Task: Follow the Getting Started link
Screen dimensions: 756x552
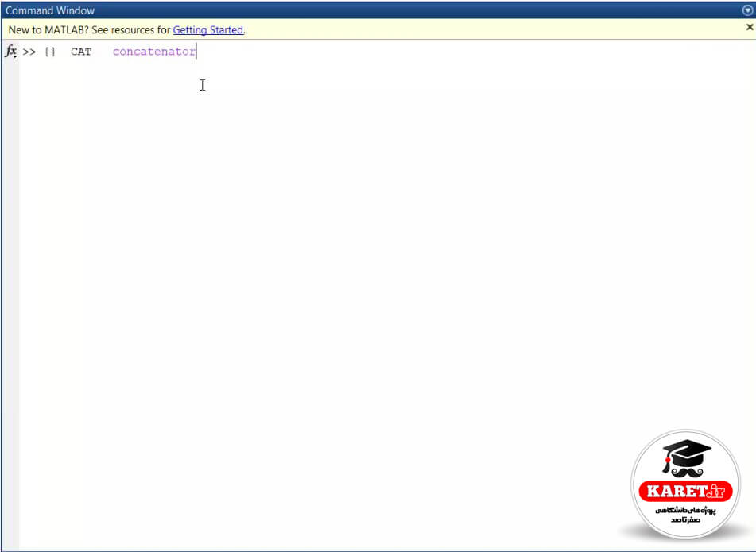Action: point(207,30)
